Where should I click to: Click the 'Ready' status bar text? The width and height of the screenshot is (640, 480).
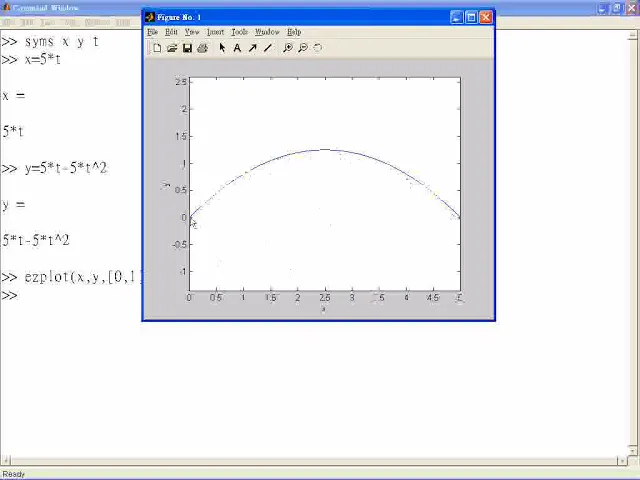click(x=13, y=474)
